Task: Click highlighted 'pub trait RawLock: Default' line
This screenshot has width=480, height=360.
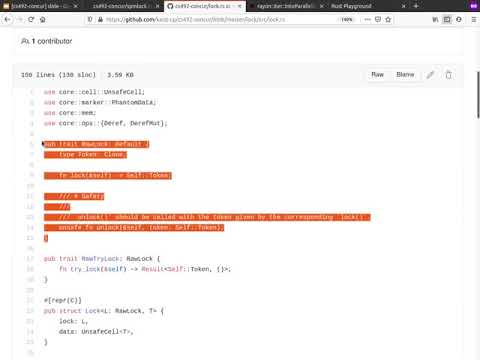Action: coord(96,144)
